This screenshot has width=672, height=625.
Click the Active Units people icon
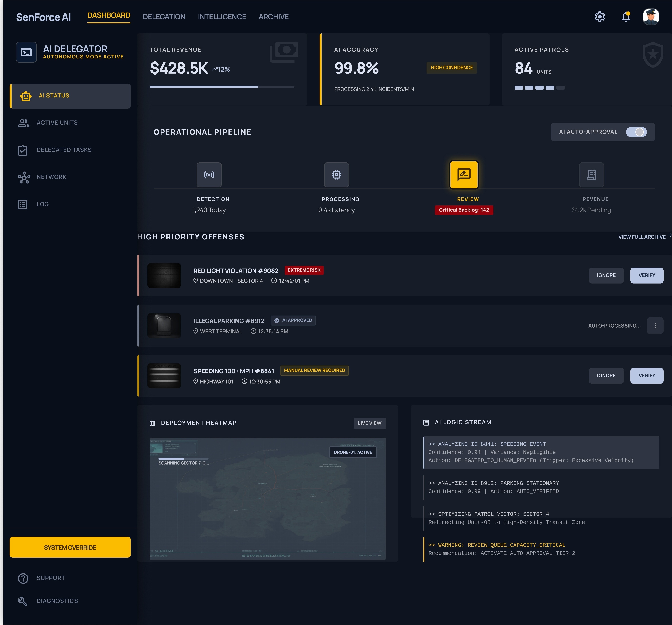tap(24, 123)
